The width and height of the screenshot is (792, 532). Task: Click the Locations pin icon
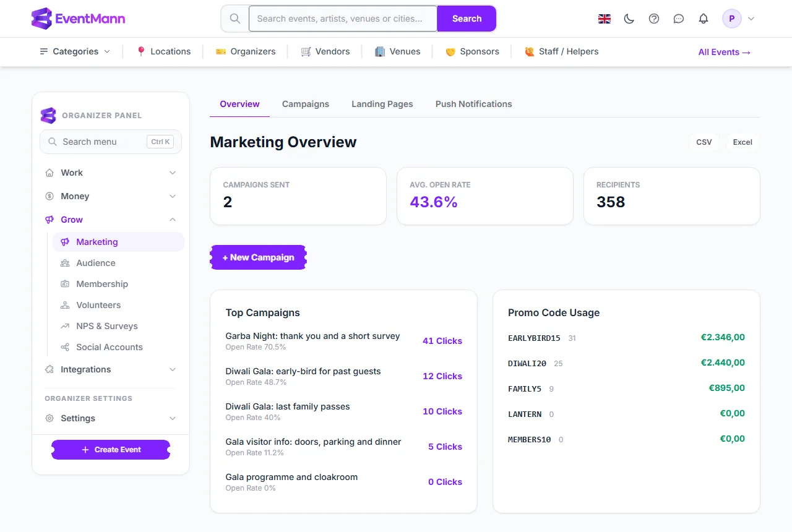[x=141, y=51]
